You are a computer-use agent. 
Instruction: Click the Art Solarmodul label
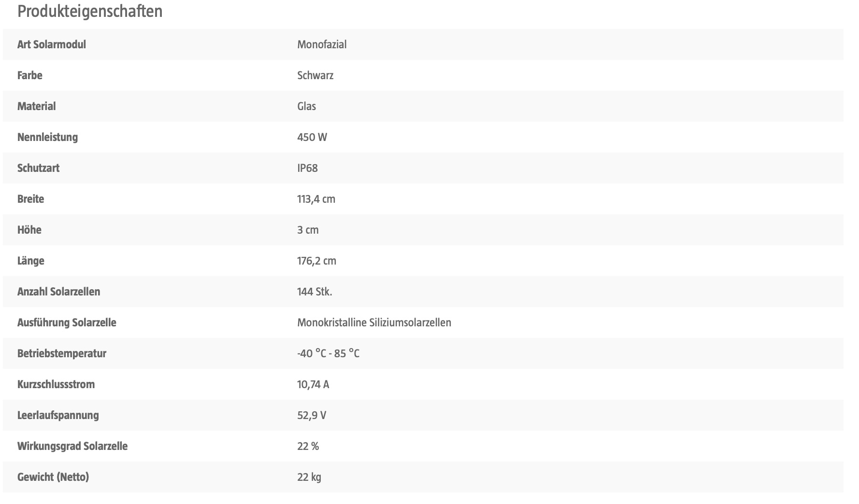pyautogui.click(x=52, y=44)
